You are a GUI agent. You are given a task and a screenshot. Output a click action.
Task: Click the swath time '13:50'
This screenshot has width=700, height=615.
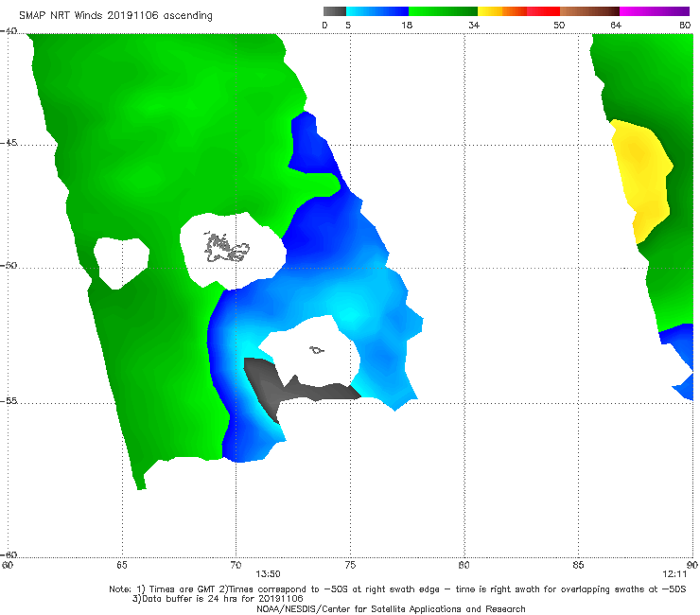point(268,574)
